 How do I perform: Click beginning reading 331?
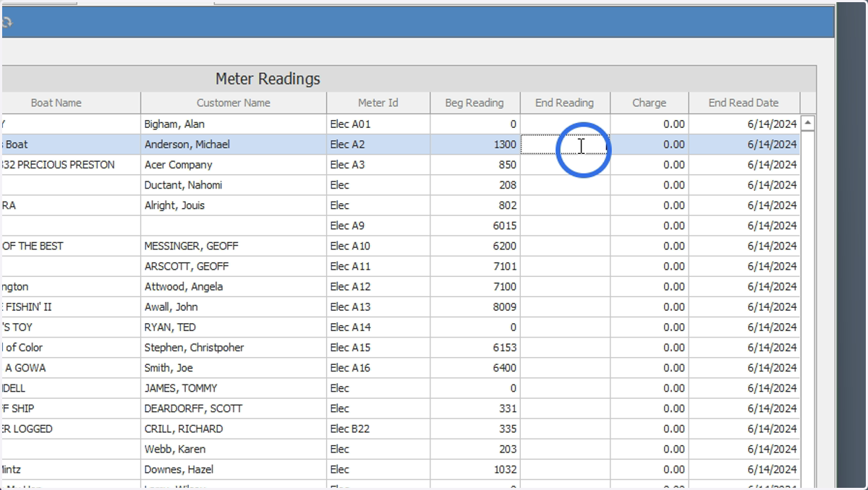pos(508,408)
